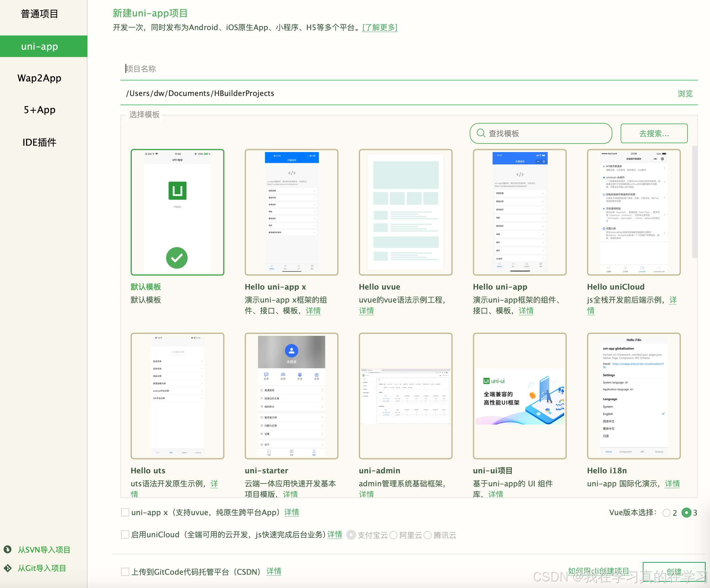This screenshot has width=710, height=588.
Task: Switch to the Wap2App tab
Action: 40,78
